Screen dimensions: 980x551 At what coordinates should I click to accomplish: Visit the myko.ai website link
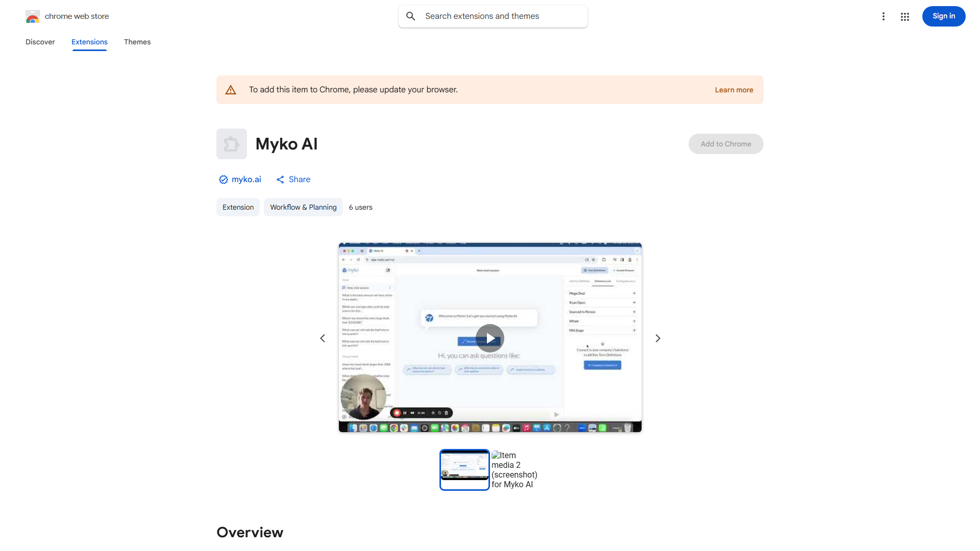point(247,180)
